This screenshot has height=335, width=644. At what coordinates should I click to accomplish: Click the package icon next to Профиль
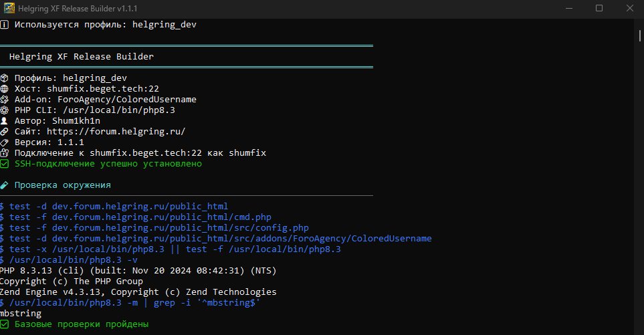(x=4, y=78)
